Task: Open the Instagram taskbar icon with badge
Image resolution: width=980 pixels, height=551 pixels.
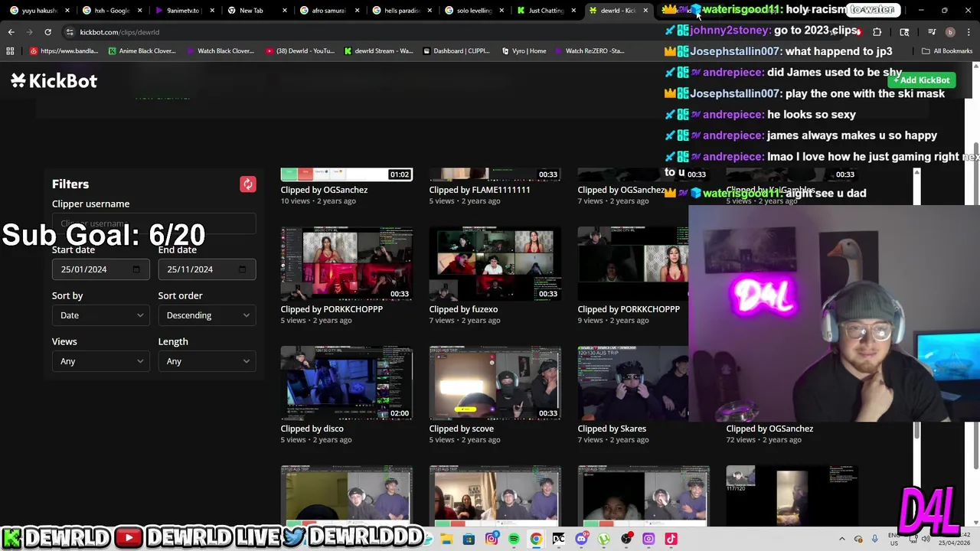Action: 492,540
